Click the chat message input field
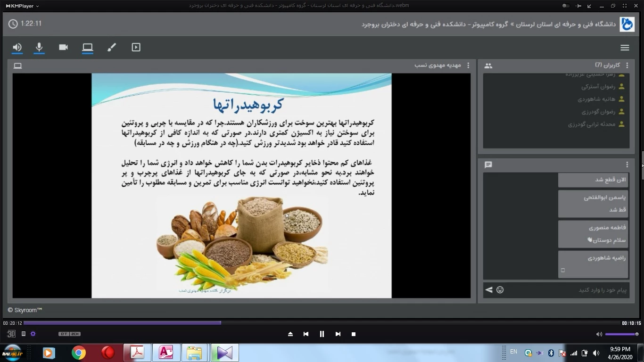 click(x=566, y=290)
